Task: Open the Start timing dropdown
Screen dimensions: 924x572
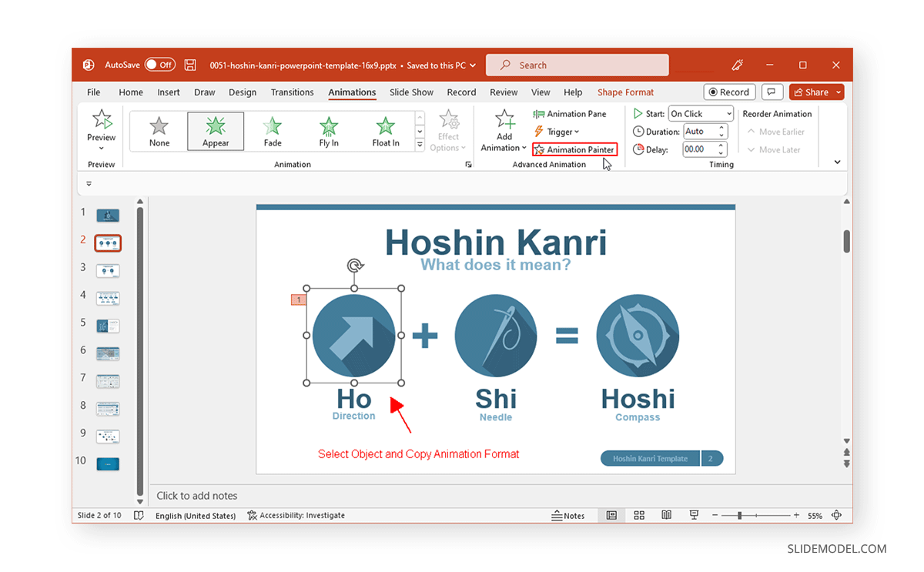Action: (x=728, y=113)
